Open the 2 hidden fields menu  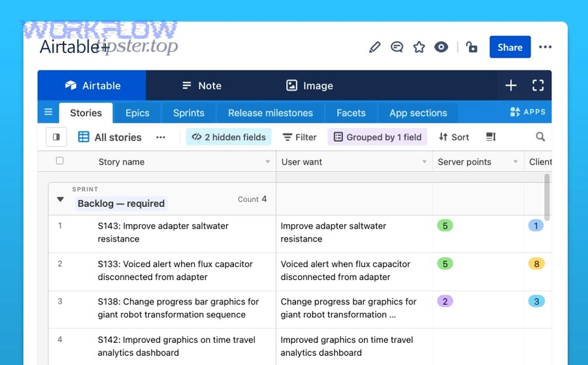229,137
